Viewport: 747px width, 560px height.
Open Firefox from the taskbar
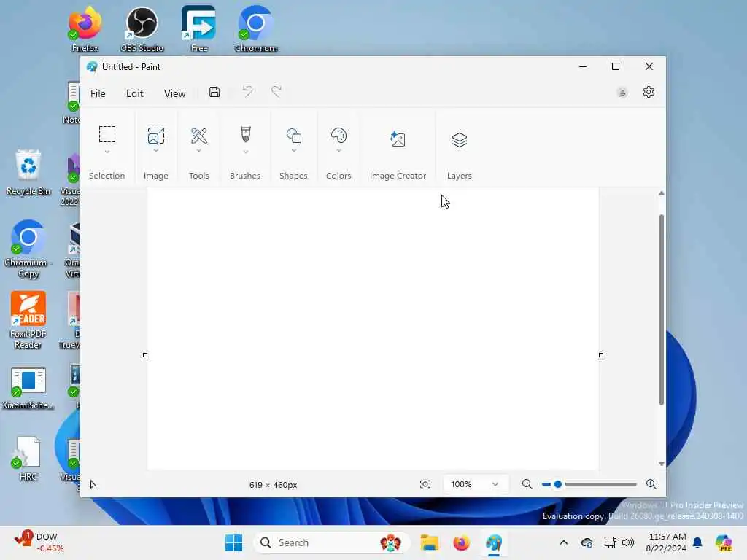pos(461,542)
